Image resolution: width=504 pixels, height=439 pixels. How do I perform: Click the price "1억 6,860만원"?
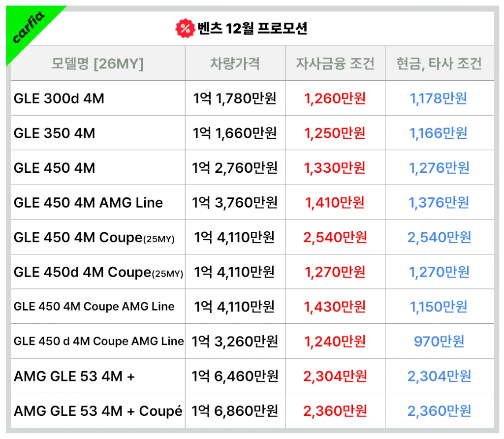coord(235,411)
